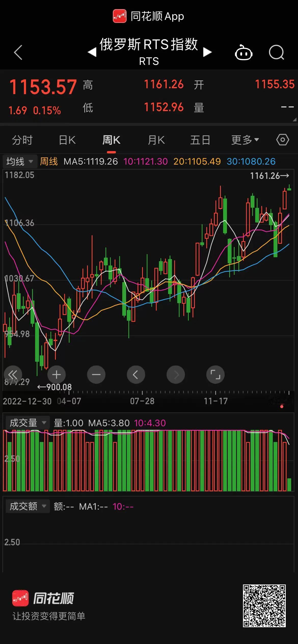Screen dimensions: 298x644
Task: Tap the 07-28 date axis label
Action: coord(142,401)
